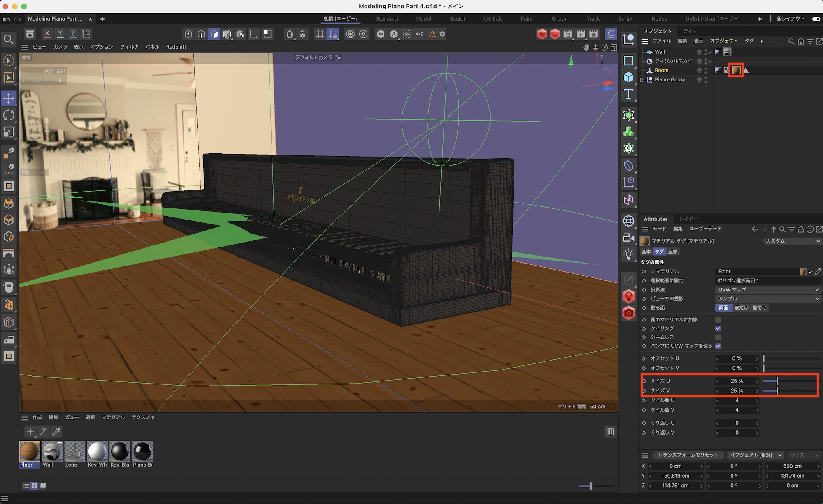Select the Rotate tool
823x504 pixels.
(9, 115)
